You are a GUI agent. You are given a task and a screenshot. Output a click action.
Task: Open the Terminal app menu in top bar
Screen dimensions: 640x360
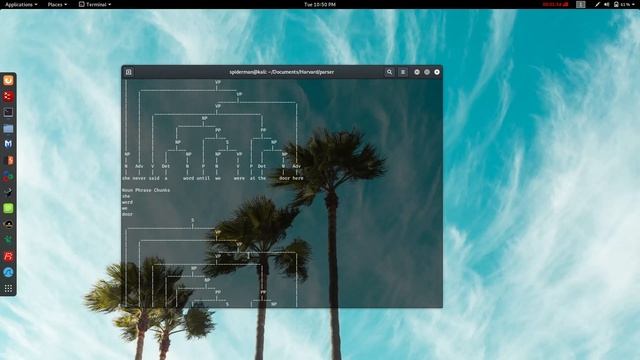pos(95,4)
